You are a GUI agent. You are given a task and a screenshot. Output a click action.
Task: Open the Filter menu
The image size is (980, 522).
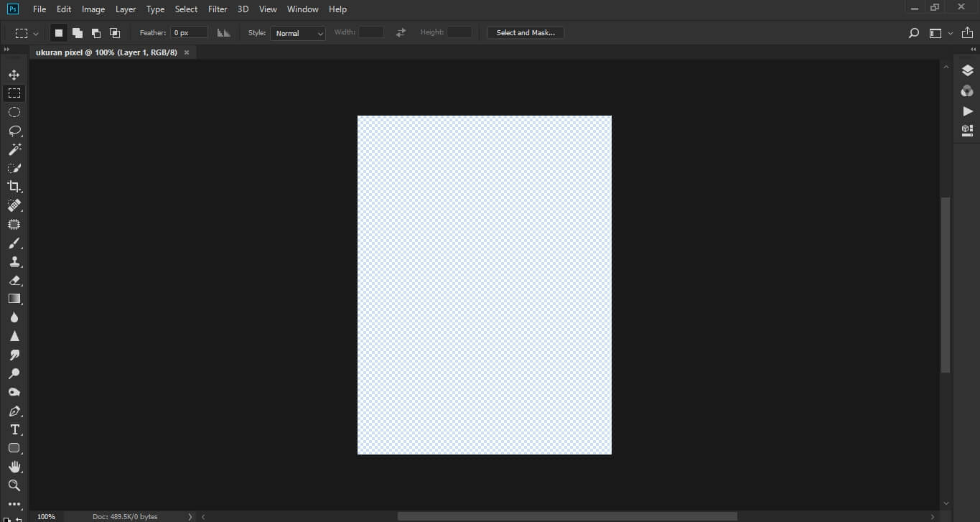tap(217, 9)
